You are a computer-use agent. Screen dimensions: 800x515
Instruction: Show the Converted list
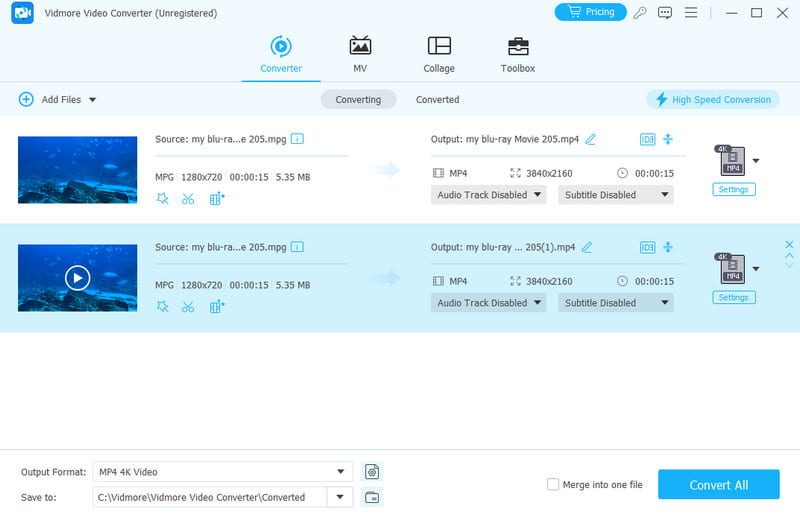click(x=437, y=100)
